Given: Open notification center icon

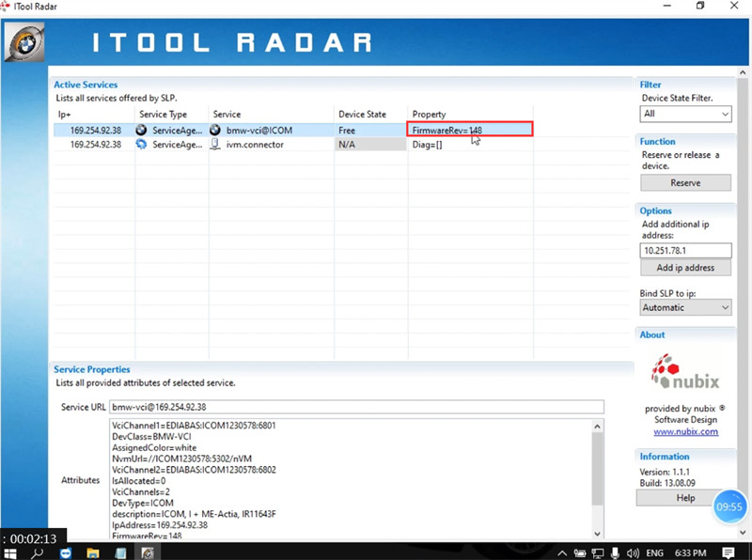Looking at the screenshot, I should [728, 553].
